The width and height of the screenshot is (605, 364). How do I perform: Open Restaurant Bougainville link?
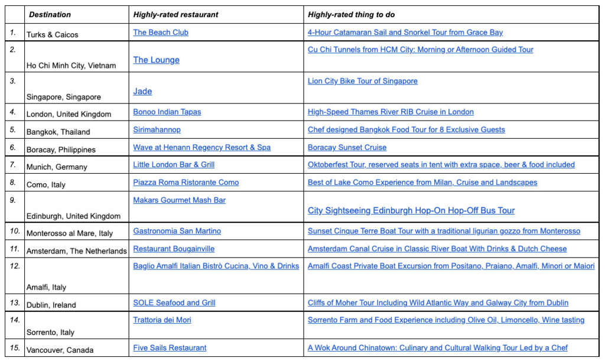(x=174, y=249)
